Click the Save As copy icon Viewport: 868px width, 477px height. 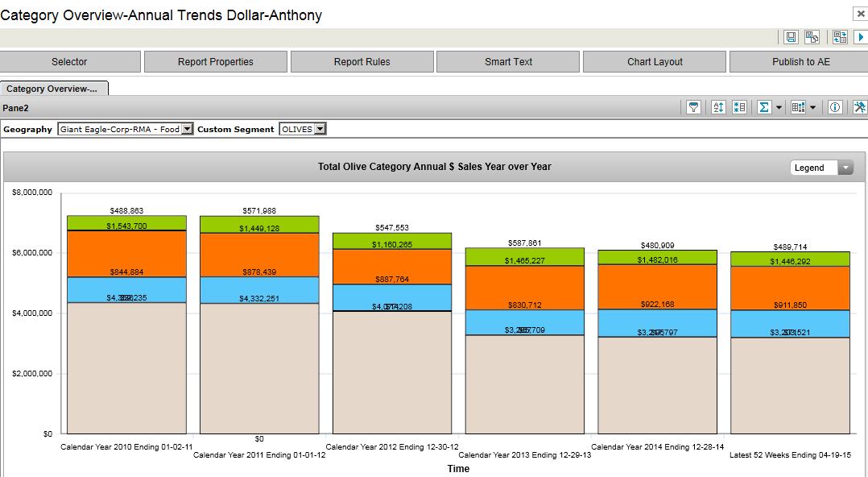[812, 37]
